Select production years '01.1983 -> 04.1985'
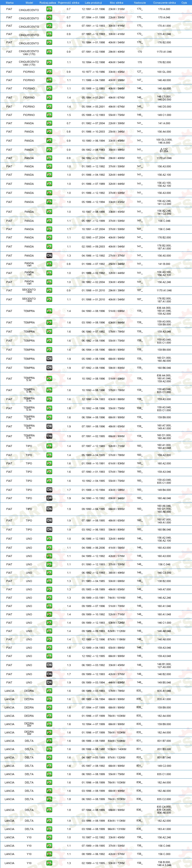 pyautogui.click(x=93, y=581)
